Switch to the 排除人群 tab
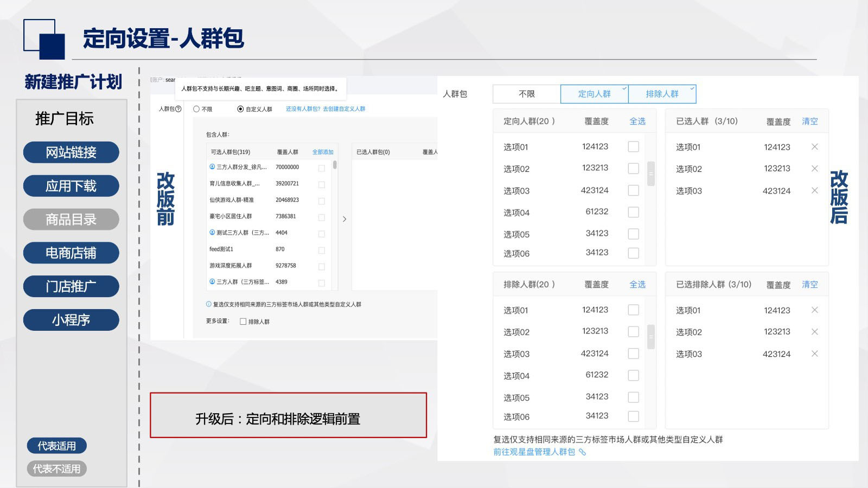 (x=662, y=94)
